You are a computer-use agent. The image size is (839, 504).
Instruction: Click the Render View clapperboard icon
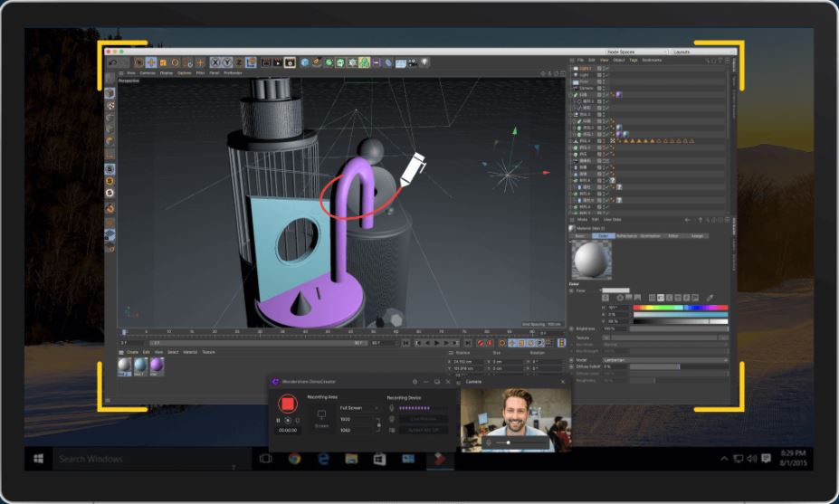tap(266, 62)
